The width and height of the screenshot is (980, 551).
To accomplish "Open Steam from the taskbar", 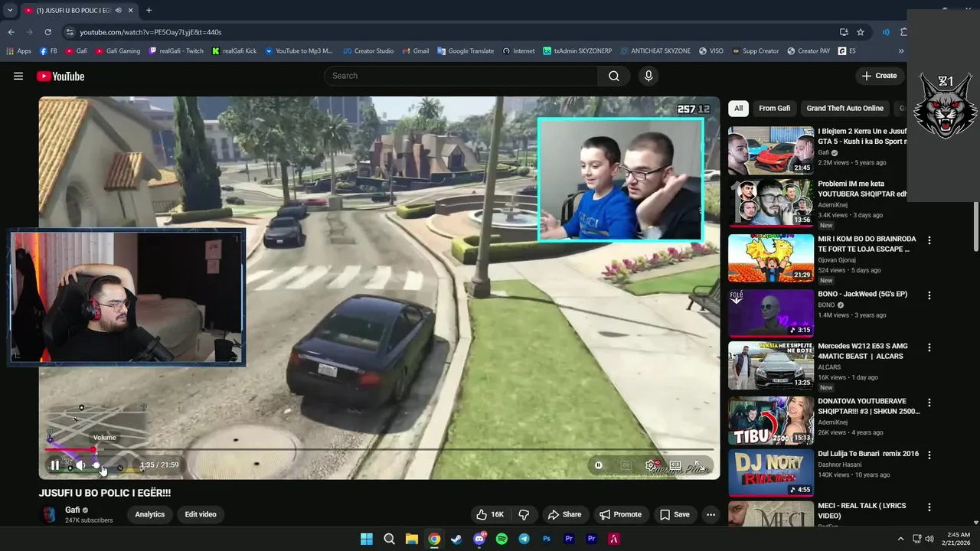I will (x=456, y=539).
